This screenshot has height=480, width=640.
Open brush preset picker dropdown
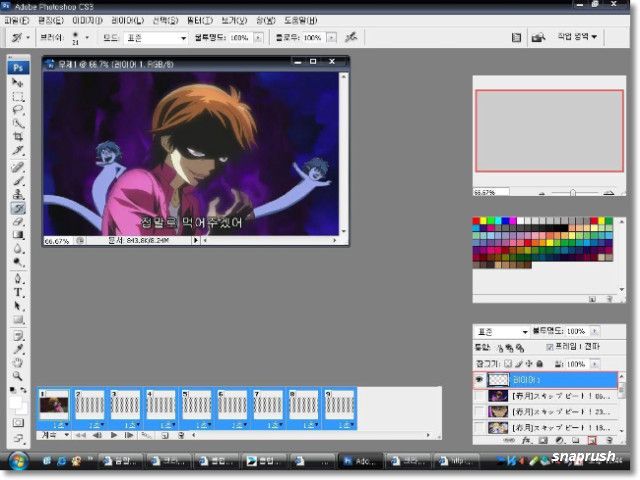pyautogui.click(x=87, y=38)
